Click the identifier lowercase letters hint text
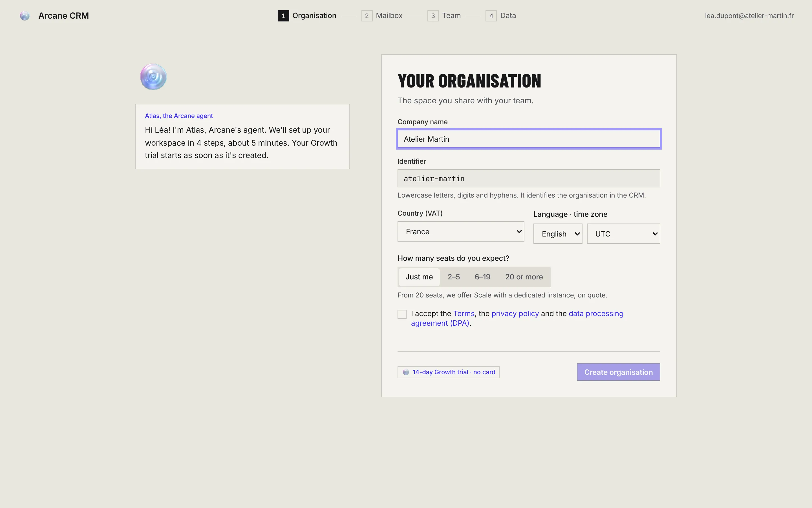The height and width of the screenshot is (508, 812). [x=521, y=195]
